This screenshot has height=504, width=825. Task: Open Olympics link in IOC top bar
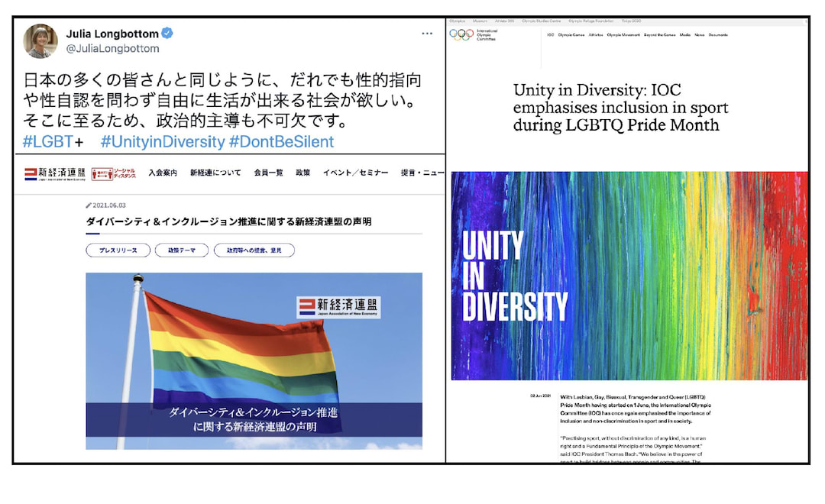coord(458,21)
